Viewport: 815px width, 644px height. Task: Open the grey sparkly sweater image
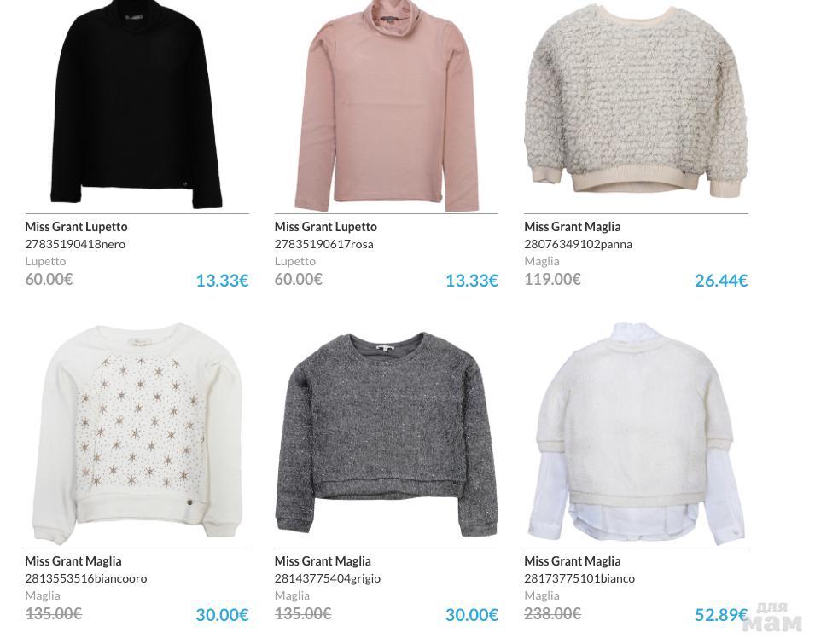pyautogui.click(x=387, y=435)
